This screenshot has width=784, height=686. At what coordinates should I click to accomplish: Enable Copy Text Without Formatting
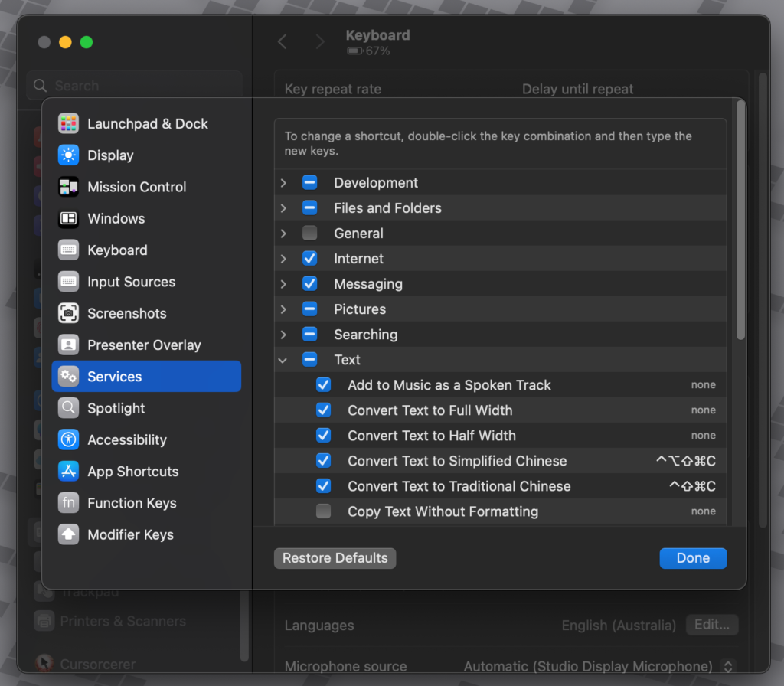pyautogui.click(x=323, y=511)
